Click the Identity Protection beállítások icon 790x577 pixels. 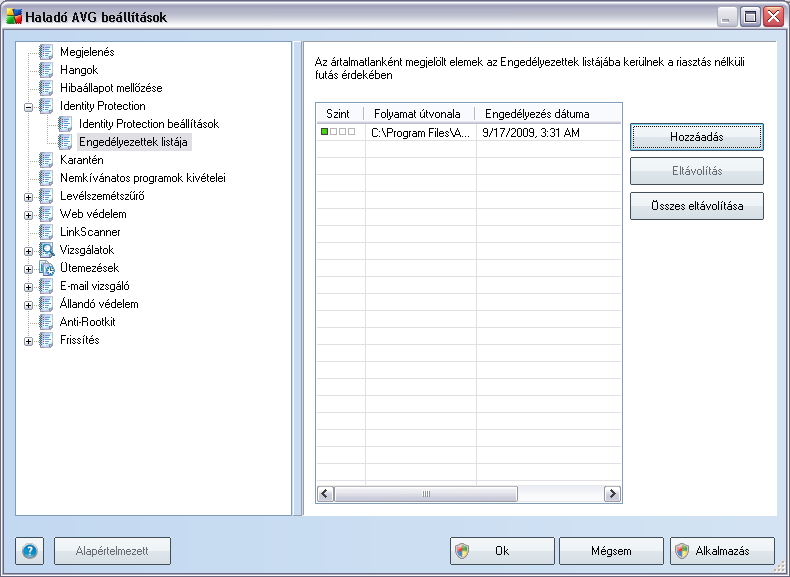coord(65,123)
